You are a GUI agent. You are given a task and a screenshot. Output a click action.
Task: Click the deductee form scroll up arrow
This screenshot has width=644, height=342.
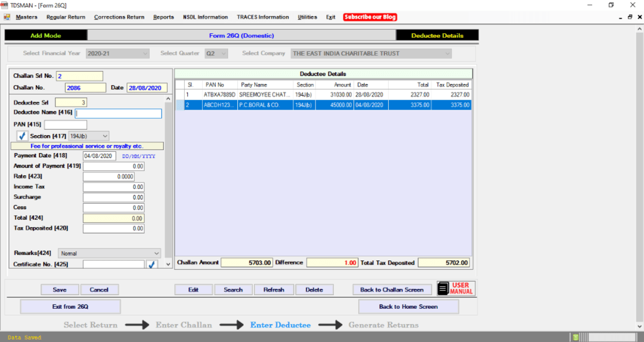point(168,99)
